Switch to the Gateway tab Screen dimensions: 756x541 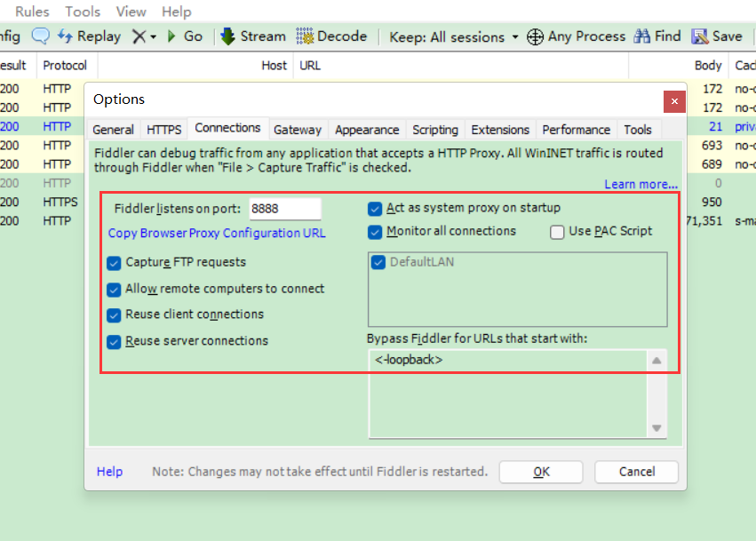point(298,130)
